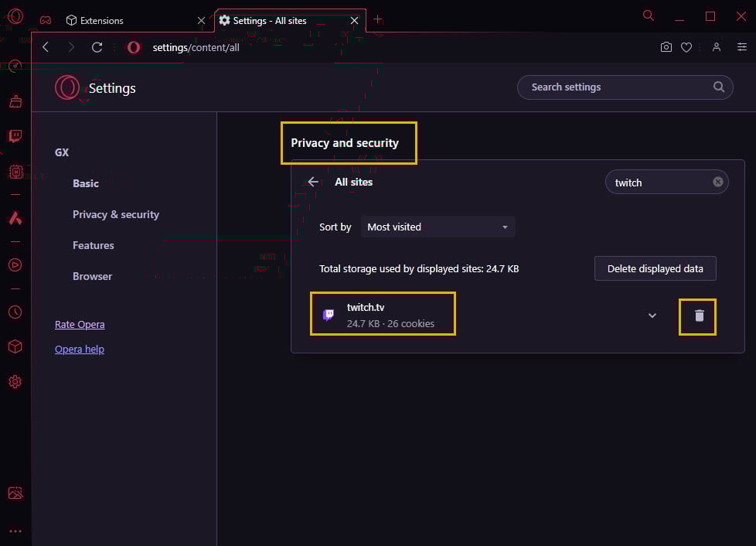This screenshot has width=756, height=546.
Task: Open History clock sidebar icon
Action: click(15, 312)
